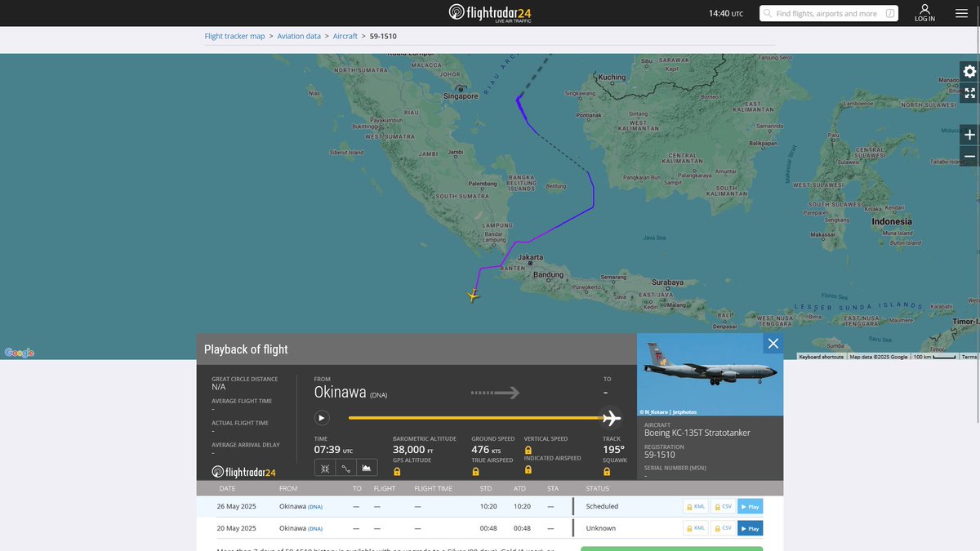This screenshot has height=551, width=980.
Task: Close the Playback of flight panel
Action: coord(773,343)
